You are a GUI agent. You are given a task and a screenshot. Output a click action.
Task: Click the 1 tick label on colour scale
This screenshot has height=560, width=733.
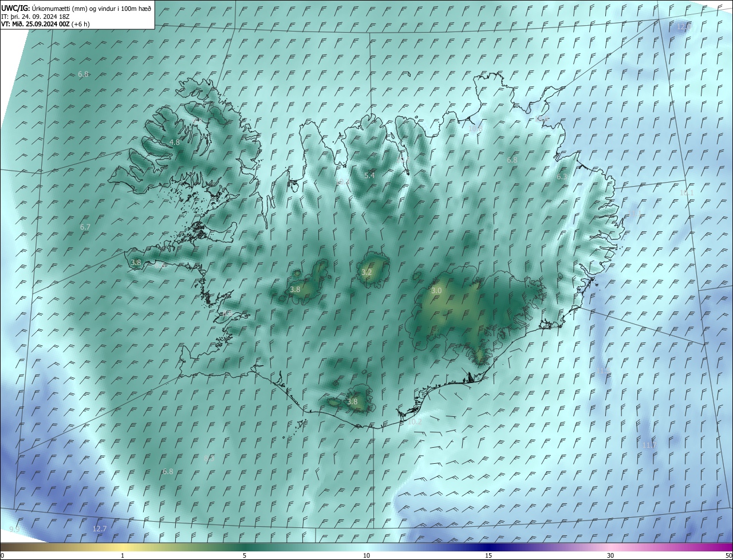(x=123, y=555)
